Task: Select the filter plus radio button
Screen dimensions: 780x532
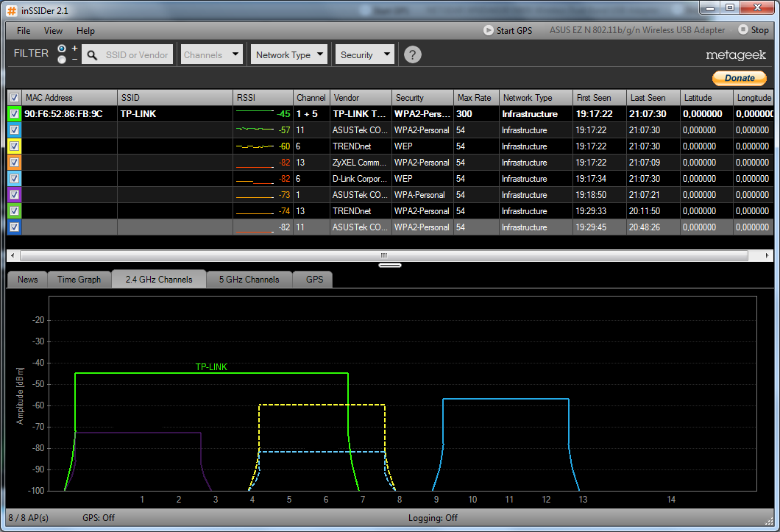Action: pos(62,49)
